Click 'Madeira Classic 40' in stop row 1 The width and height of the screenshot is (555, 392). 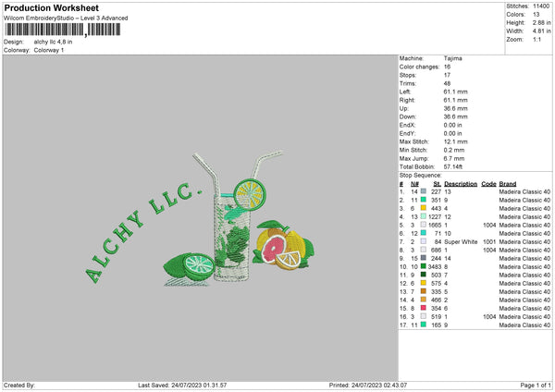(x=524, y=191)
